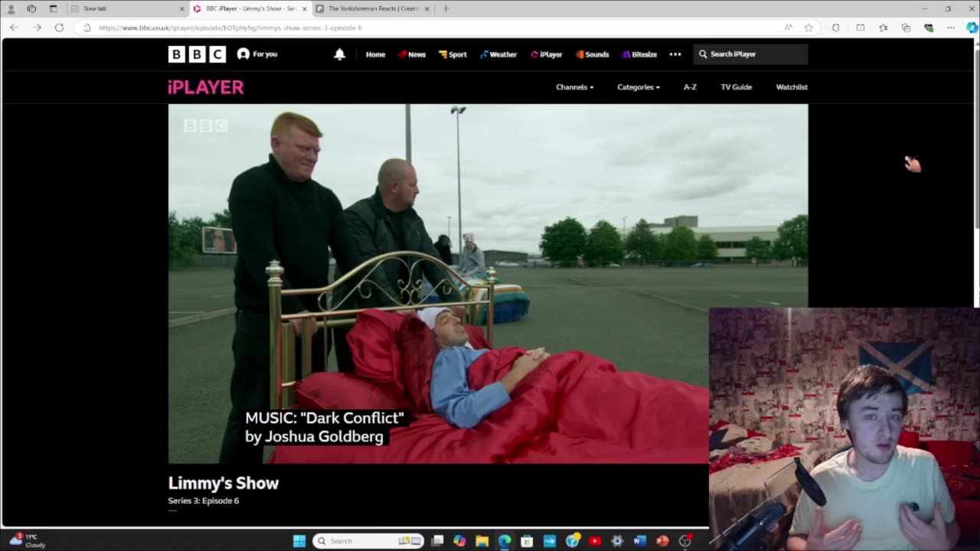Open the Watchlist
Image resolution: width=980 pixels, height=551 pixels.
(792, 87)
